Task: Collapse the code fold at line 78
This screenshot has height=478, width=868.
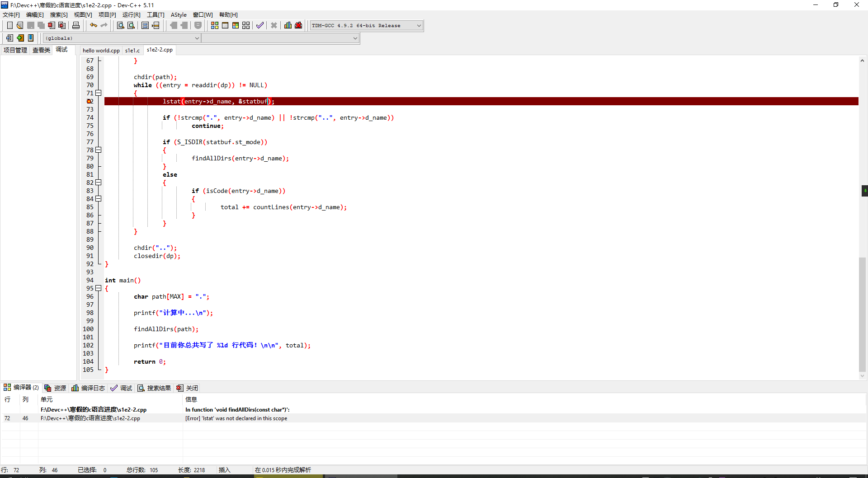Action: pyautogui.click(x=98, y=150)
